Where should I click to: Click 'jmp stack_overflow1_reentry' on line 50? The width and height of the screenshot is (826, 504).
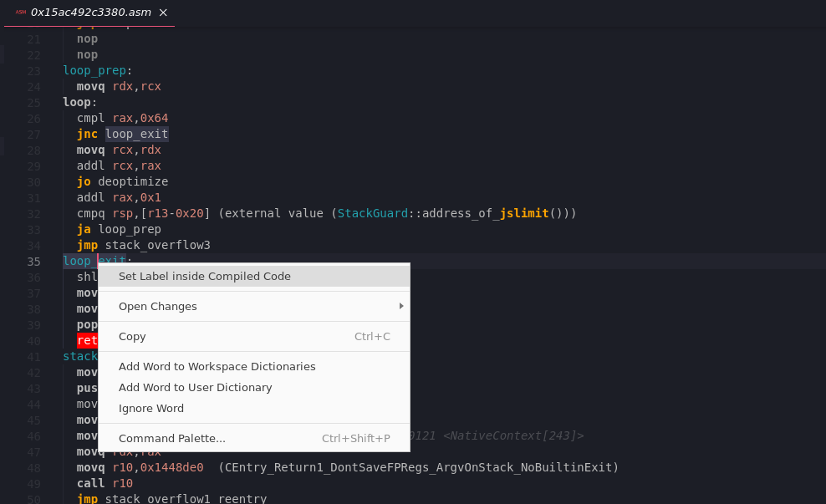(171, 498)
